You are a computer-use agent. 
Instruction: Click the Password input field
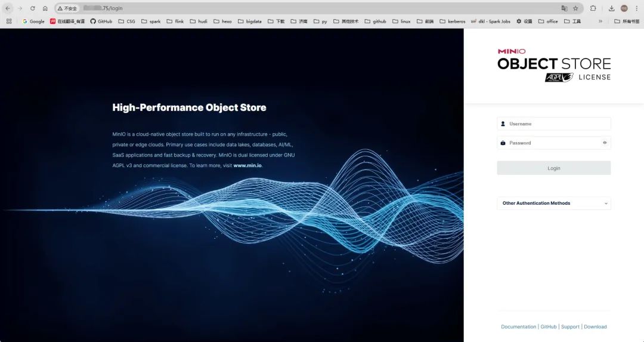552,143
